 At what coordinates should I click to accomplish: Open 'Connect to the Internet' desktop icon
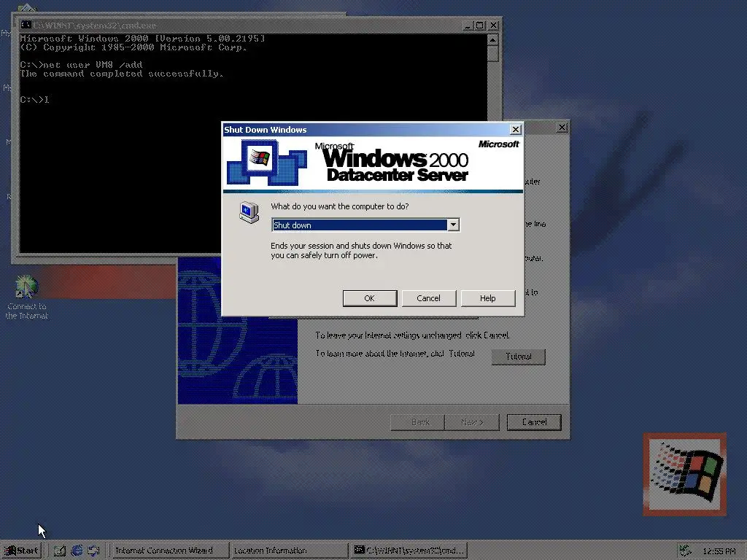click(27, 297)
